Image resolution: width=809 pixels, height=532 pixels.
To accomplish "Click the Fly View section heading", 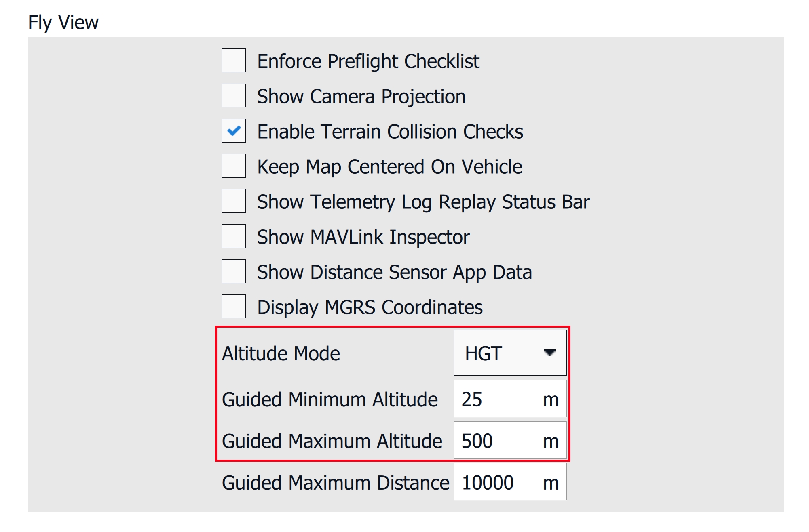I will tap(63, 22).
